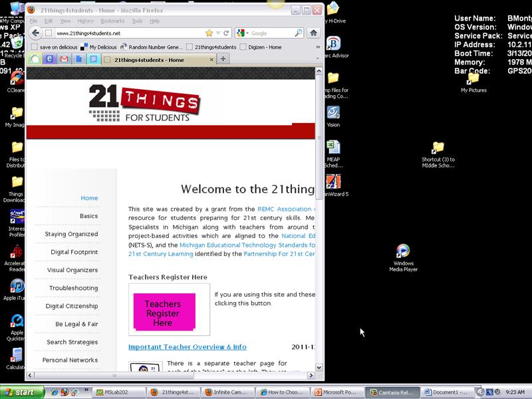Image resolution: width=532 pixels, height=399 pixels.
Task: Reload the page using the refresh icon
Action: [226, 33]
